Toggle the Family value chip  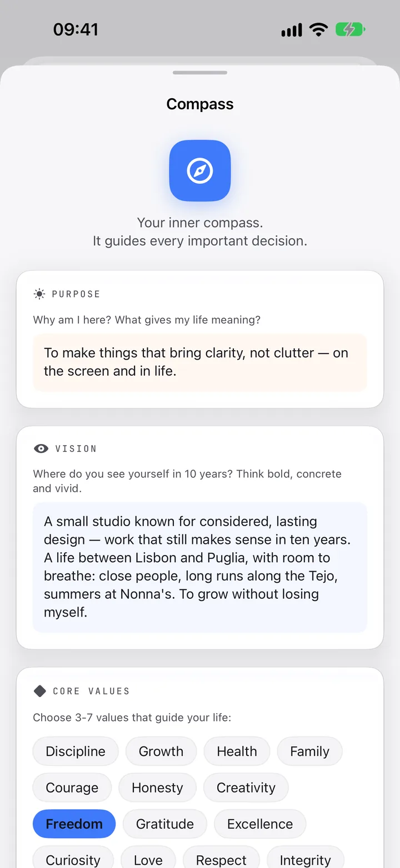[309, 751]
